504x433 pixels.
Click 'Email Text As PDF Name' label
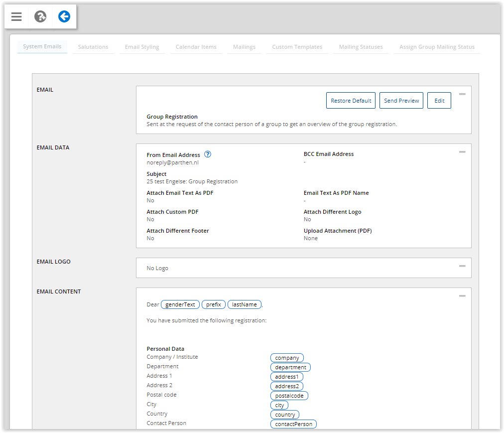point(336,193)
